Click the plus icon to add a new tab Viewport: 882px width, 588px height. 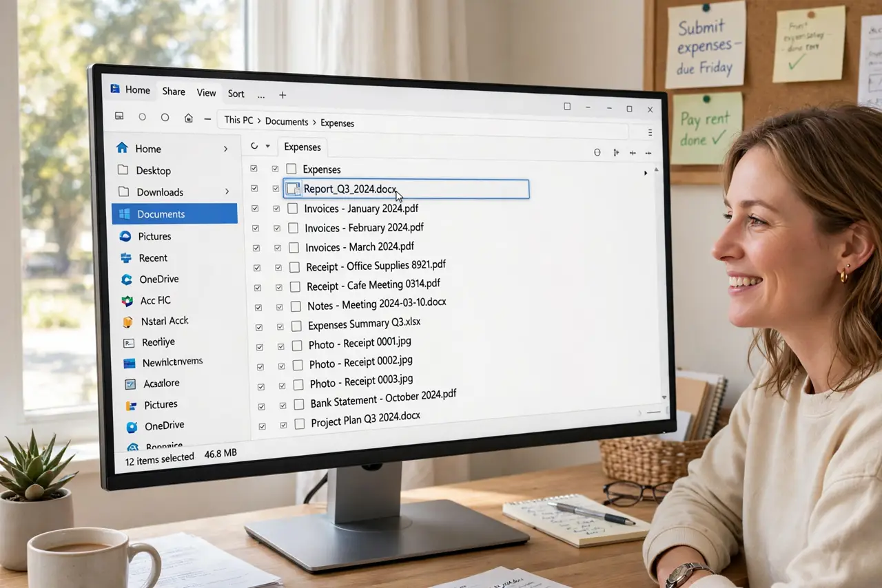click(283, 95)
